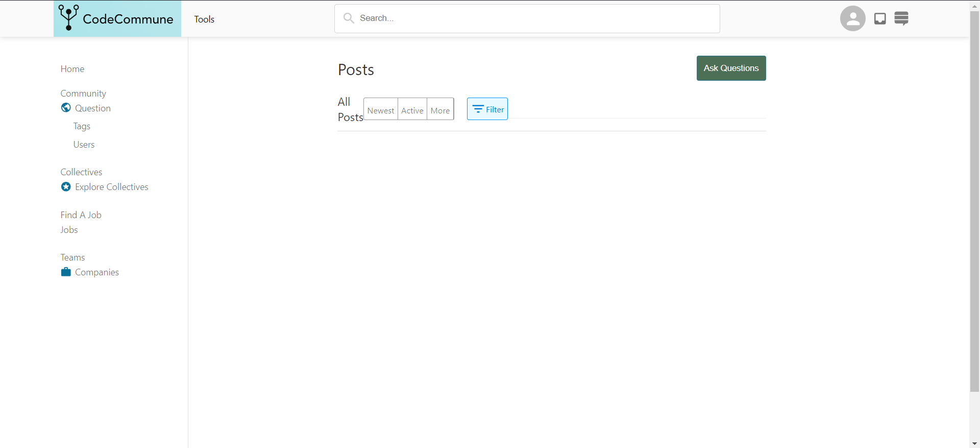Select the Active sort tab

pyautogui.click(x=412, y=110)
